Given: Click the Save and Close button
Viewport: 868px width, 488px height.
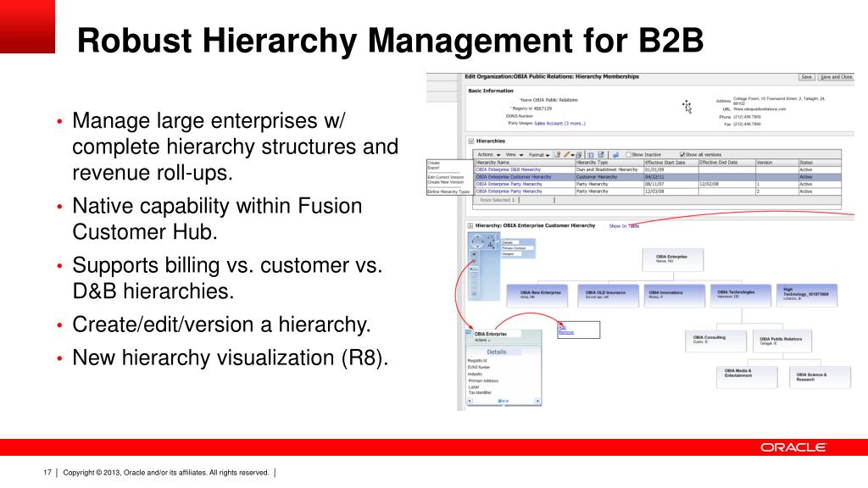Looking at the screenshot, I should 836,77.
